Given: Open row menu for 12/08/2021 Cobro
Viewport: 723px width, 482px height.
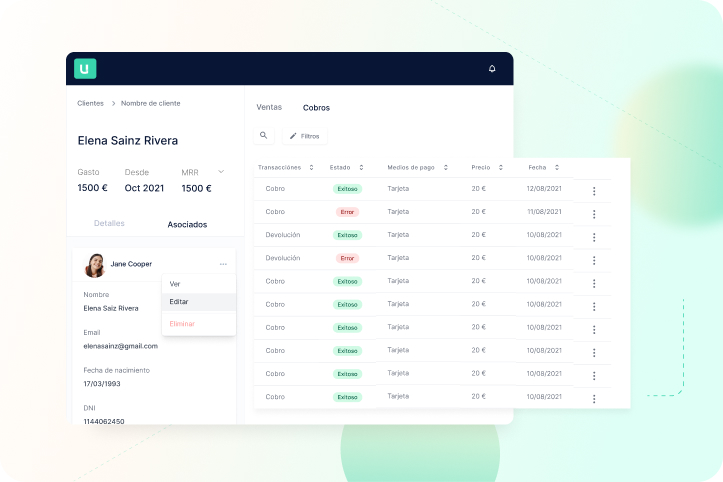Looking at the screenshot, I should [x=594, y=191].
